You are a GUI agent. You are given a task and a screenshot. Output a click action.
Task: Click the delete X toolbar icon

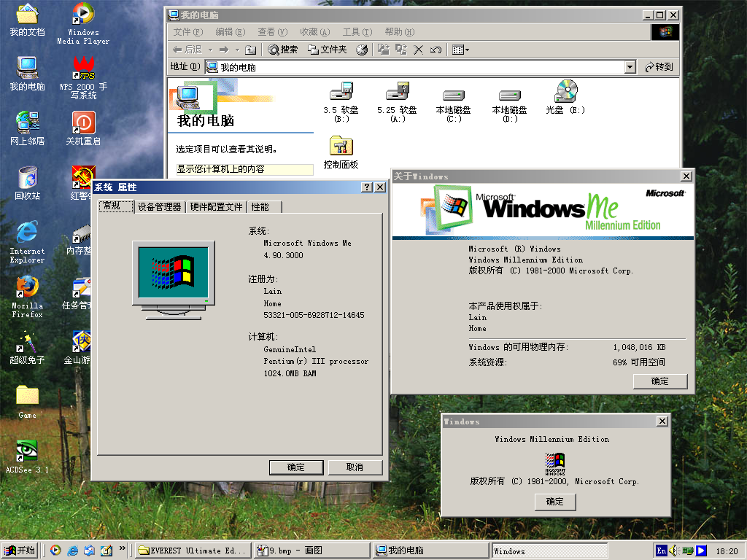(418, 50)
